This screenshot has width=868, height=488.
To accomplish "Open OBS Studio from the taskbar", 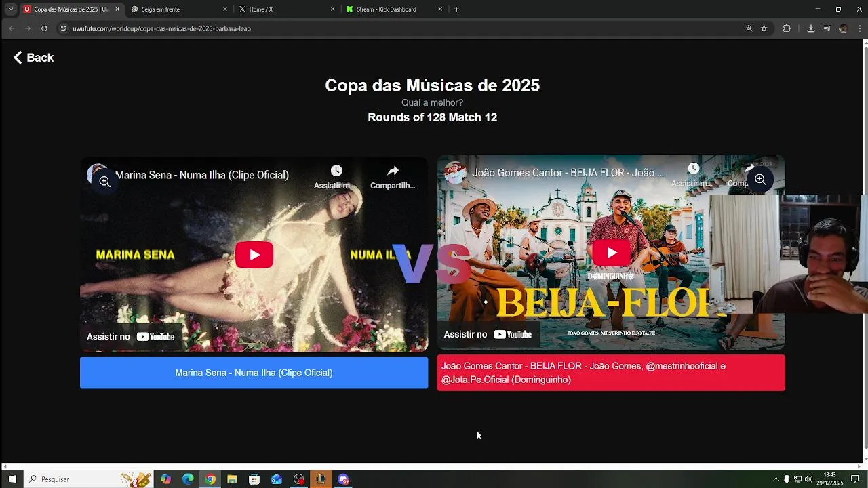I will click(x=299, y=479).
